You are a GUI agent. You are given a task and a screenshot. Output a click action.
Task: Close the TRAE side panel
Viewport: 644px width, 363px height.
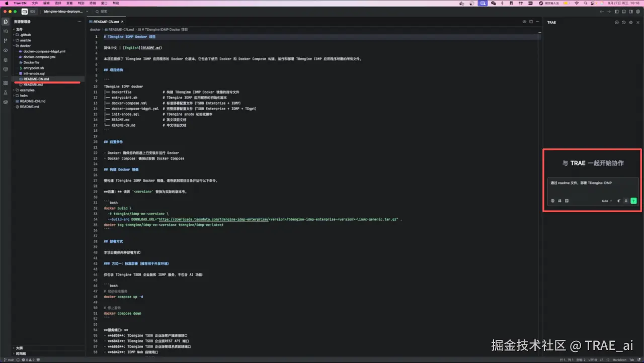(638, 22)
